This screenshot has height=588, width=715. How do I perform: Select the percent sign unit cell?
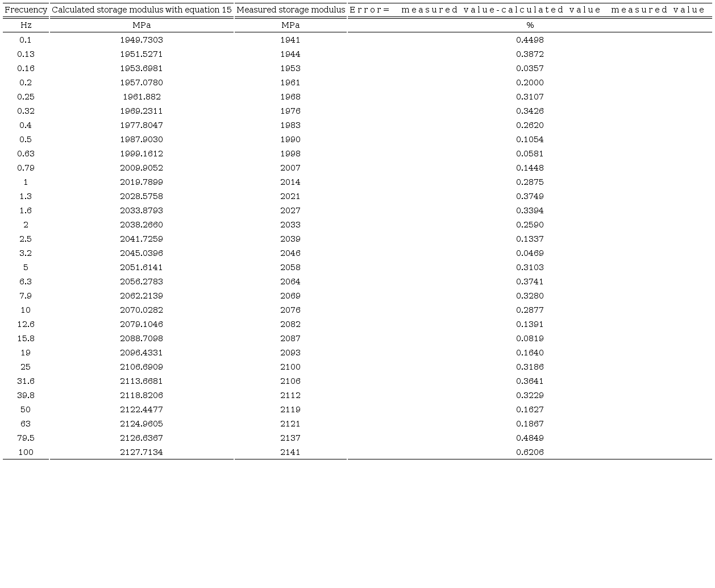(x=530, y=25)
